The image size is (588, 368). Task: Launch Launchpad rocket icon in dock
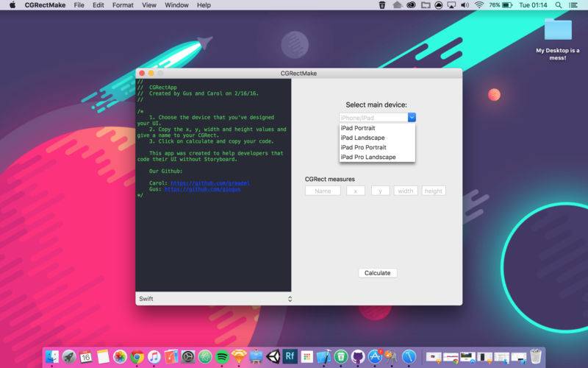tap(68, 356)
